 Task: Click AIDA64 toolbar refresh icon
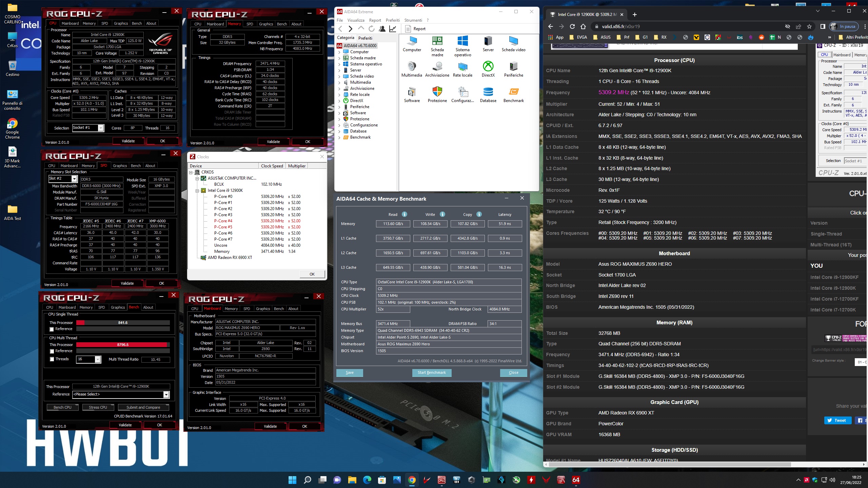(x=372, y=29)
